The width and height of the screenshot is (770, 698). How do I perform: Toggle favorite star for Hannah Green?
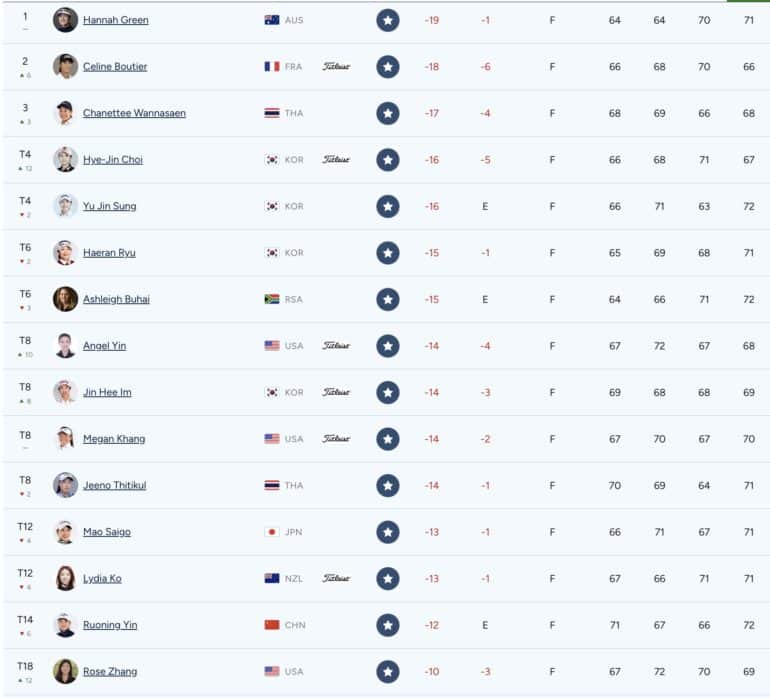click(387, 20)
